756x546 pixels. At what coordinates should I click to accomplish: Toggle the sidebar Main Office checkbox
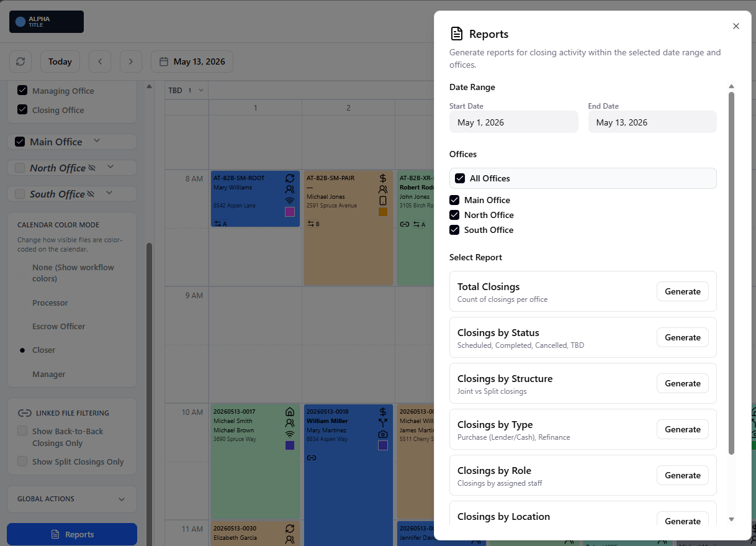20,142
